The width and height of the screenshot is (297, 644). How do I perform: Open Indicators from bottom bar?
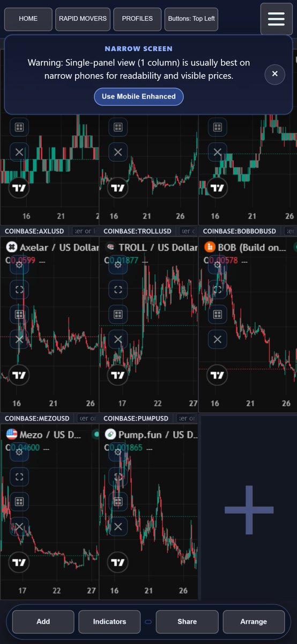pos(109,621)
